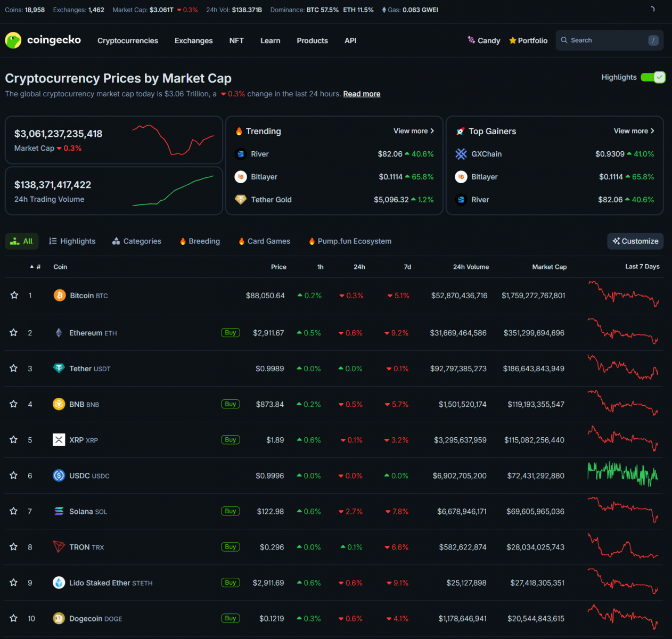Click the Ethereum coin icon
The height and width of the screenshot is (639, 672).
pyautogui.click(x=59, y=333)
